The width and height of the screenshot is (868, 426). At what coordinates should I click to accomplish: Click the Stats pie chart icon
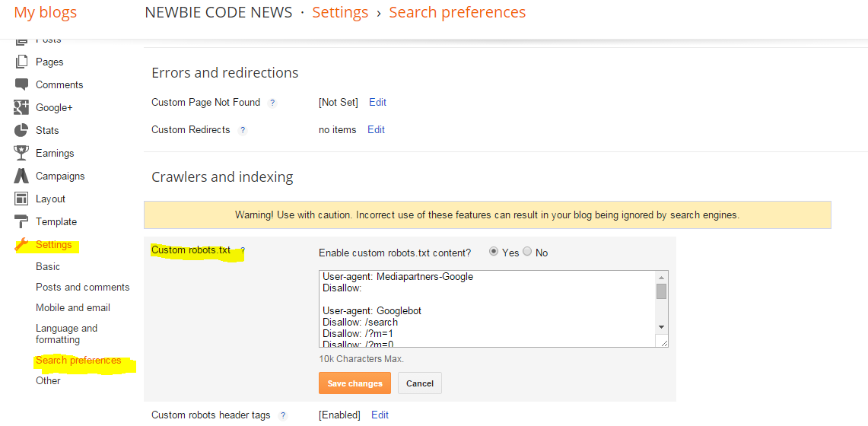tap(21, 130)
